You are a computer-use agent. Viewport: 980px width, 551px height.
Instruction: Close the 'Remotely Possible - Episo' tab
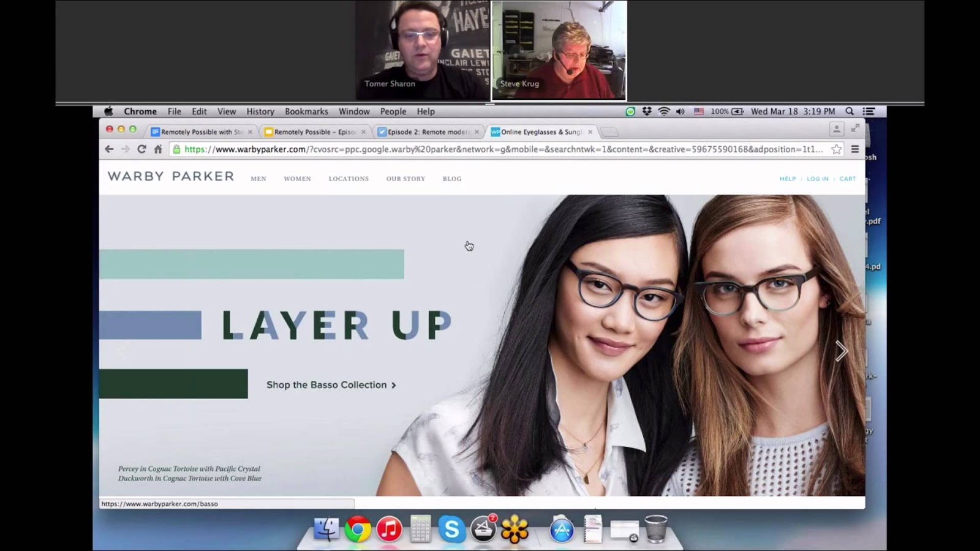[363, 132]
